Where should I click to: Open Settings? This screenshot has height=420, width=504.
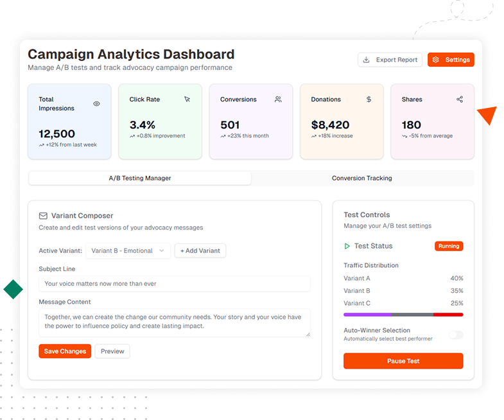tap(451, 60)
